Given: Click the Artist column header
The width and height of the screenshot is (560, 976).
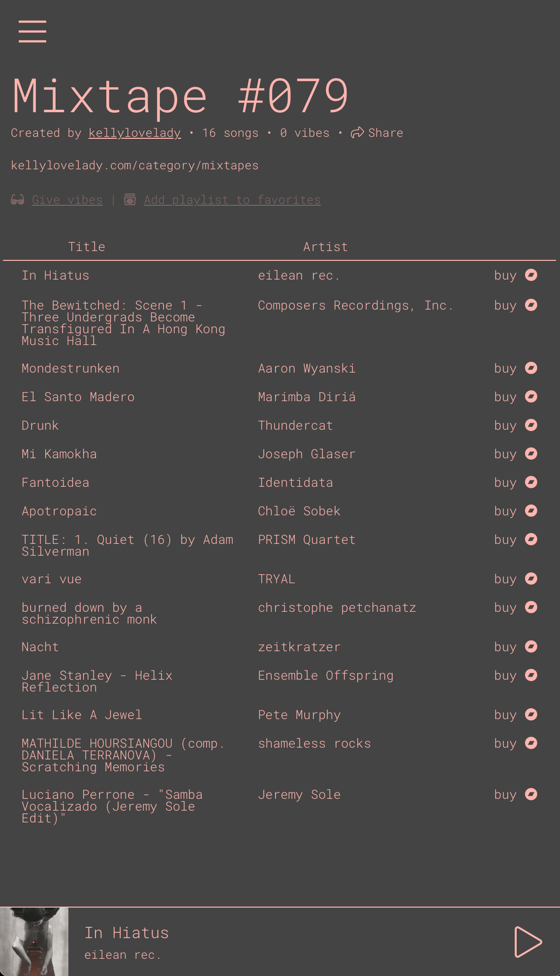Looking at the screenshot, I should pos(325,247).
